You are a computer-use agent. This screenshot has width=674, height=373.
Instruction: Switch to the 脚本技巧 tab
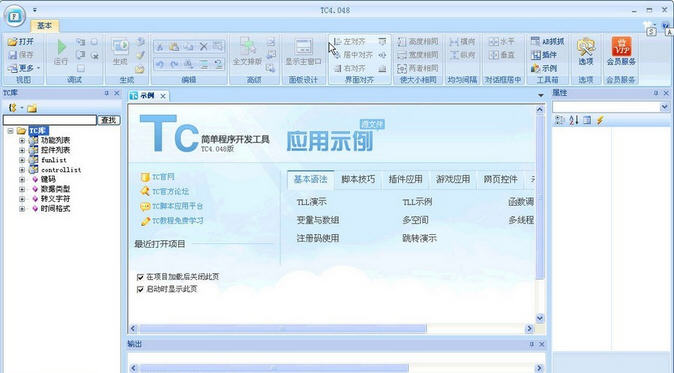tap(358, 180)
